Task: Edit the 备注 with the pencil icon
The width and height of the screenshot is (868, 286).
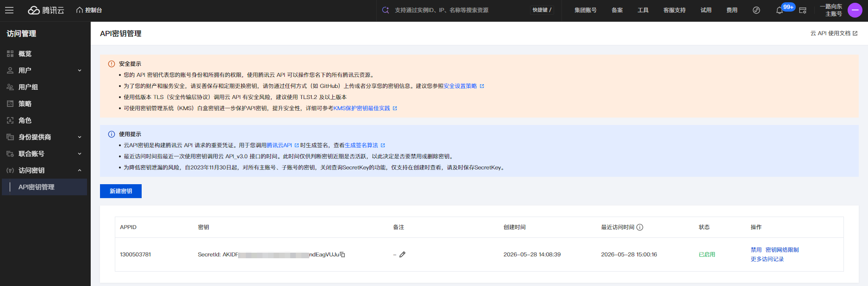Action: pyautogui.click(x=402, y=255)
